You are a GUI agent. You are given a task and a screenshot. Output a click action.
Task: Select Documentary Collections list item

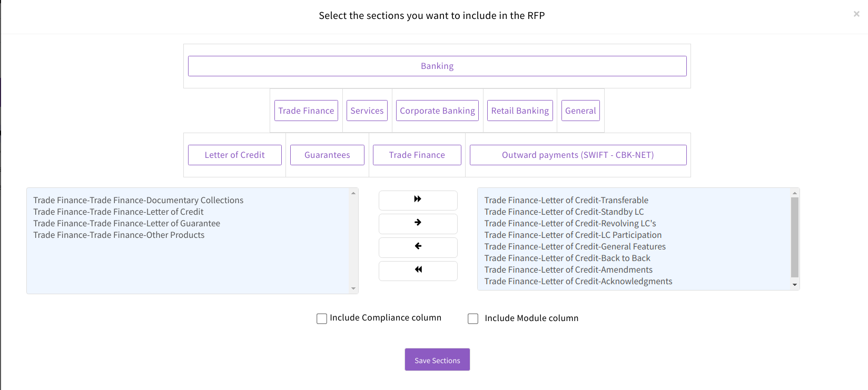click(139, 201)
